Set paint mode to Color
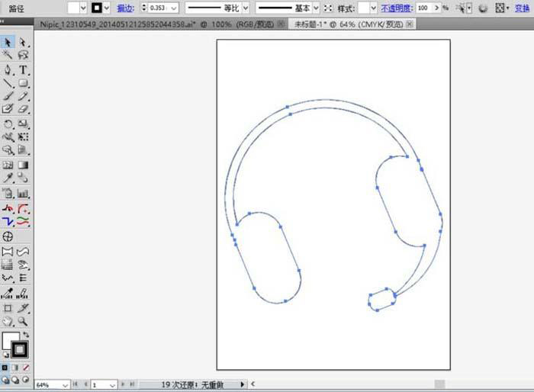This screenshot has height=392, width=534. tap(5, 368)
